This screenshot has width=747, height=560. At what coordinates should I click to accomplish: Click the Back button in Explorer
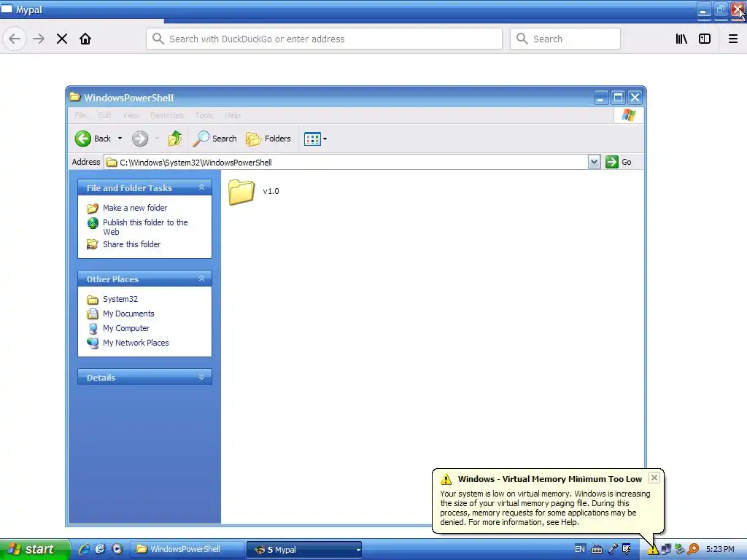pyautogui.click(x=93, y=139)
